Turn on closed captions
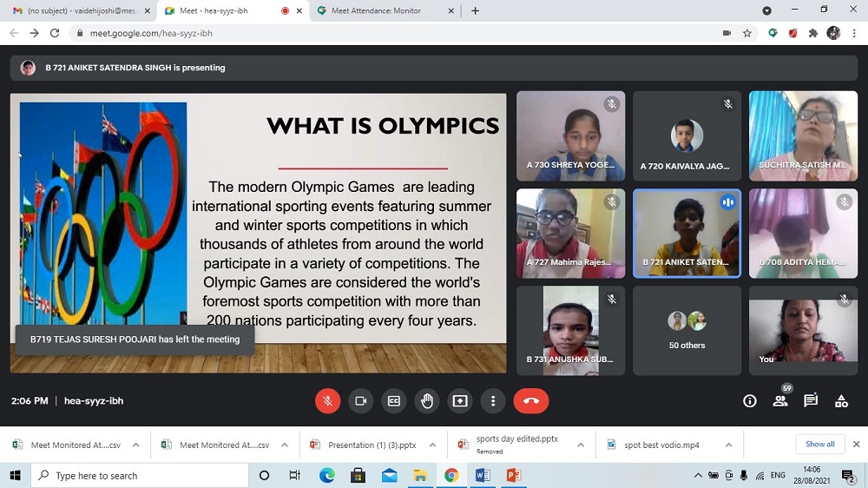The image size is (868, 488). point(393,401)
